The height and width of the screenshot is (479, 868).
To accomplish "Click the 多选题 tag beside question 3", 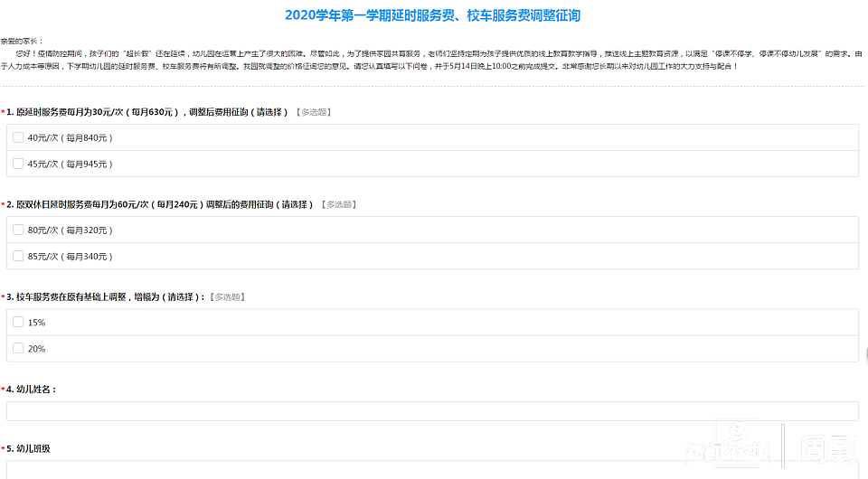I will click(x=228, y=296).
